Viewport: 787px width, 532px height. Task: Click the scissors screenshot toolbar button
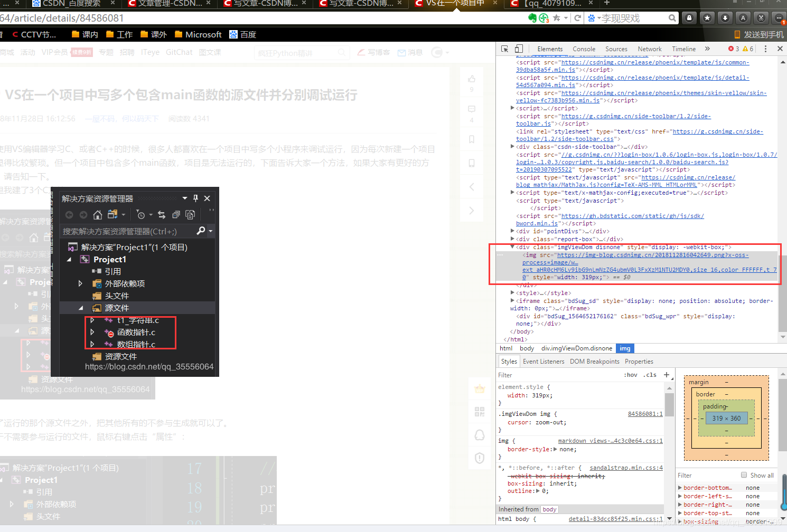pyautogui.click(x=761, y=18)
